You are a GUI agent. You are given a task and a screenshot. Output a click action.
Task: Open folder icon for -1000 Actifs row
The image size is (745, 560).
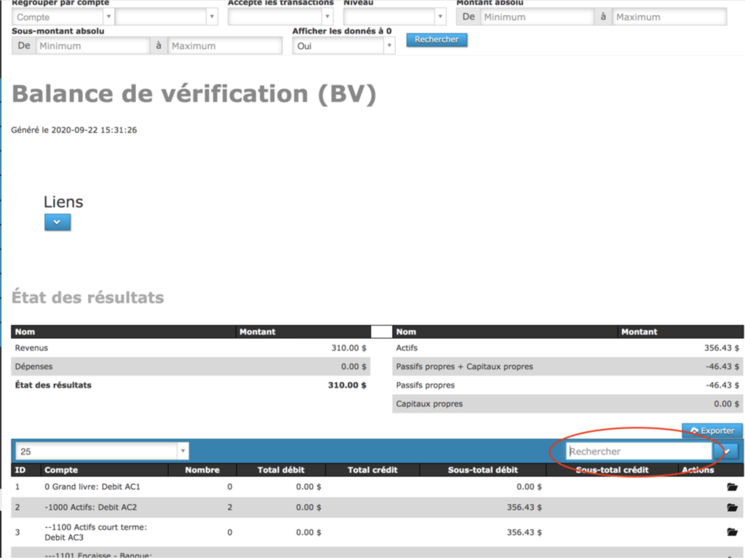tap(731, 508)
